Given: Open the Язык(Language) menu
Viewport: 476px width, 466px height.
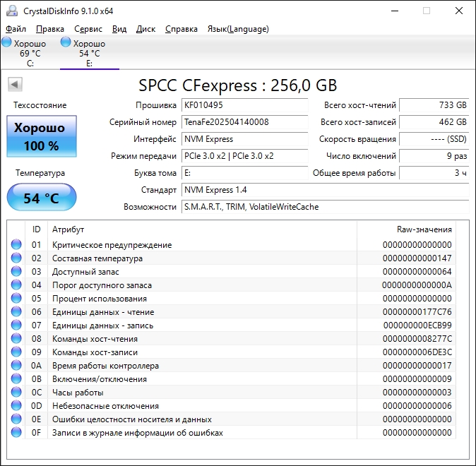Looking at the screenshot, I should pos(237,29).
